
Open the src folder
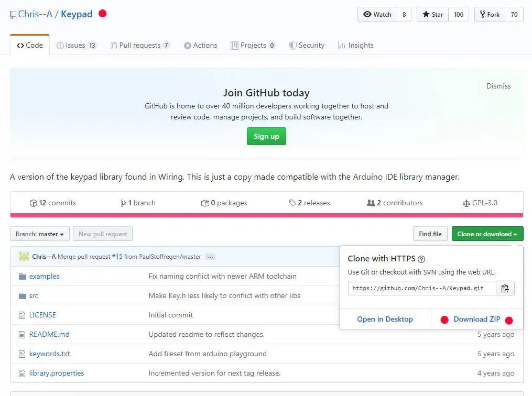(x=34, y=295)
